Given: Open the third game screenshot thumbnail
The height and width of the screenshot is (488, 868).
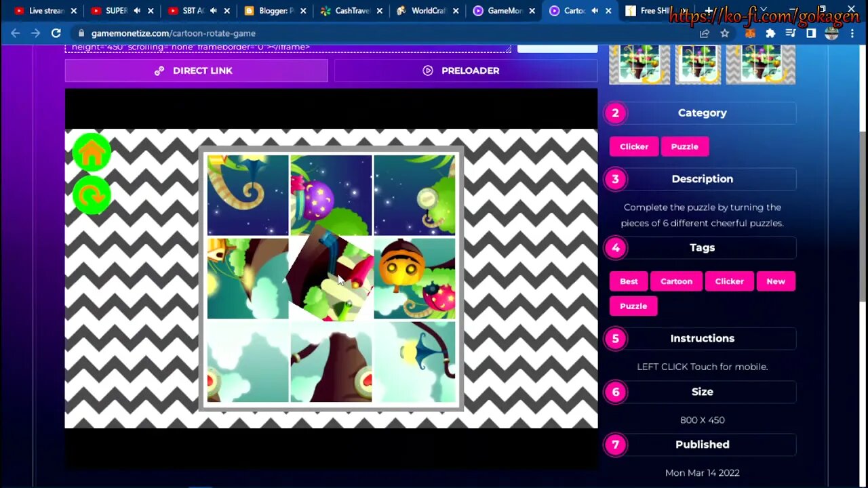Looking at the screenshot, I should click(x=760, y=64).
